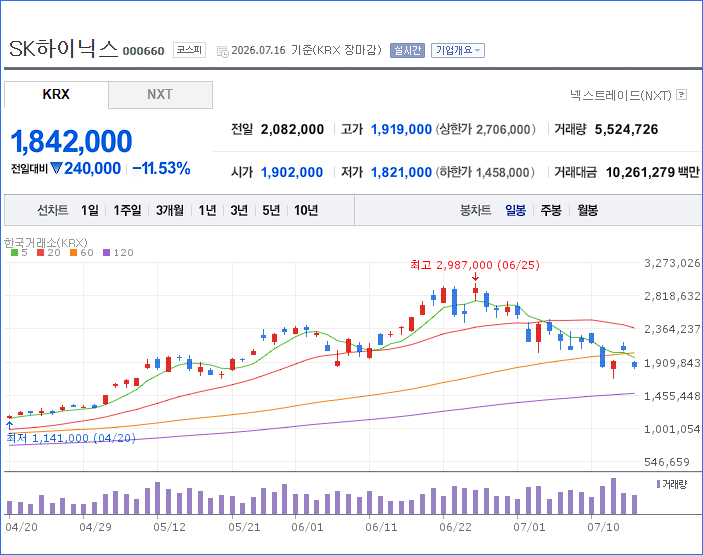Click the 거래대금 value 10,261,279
The width and height of the screenshot is (703, 555).
point(640,172)
